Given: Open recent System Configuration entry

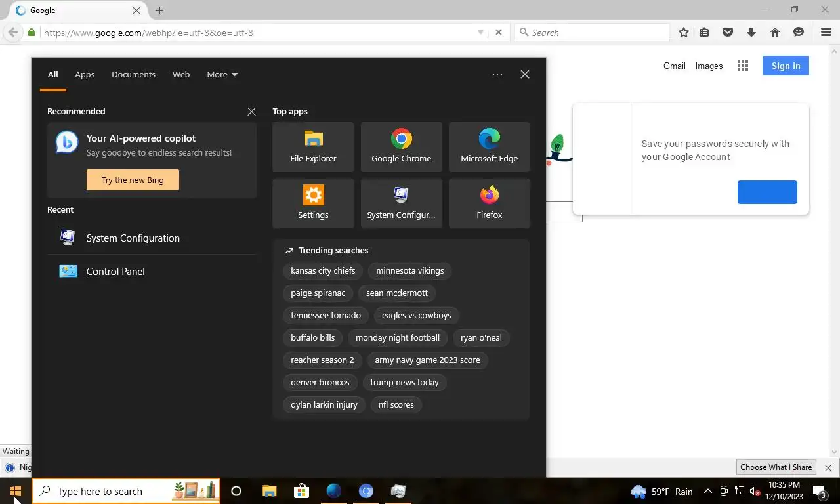Looking at the screenshot, I should [152, 238].
